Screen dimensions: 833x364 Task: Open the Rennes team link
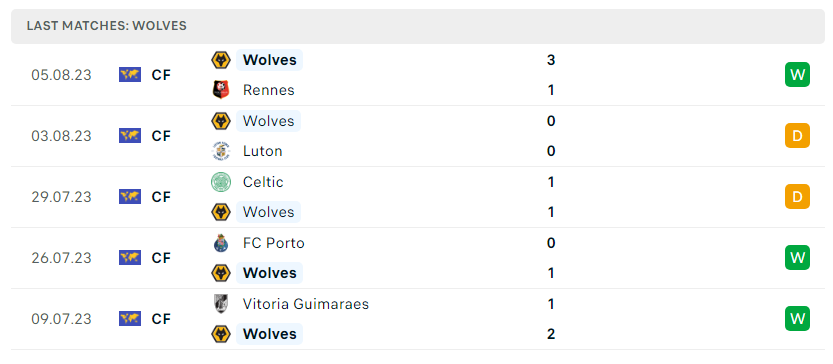coord(268,90)
